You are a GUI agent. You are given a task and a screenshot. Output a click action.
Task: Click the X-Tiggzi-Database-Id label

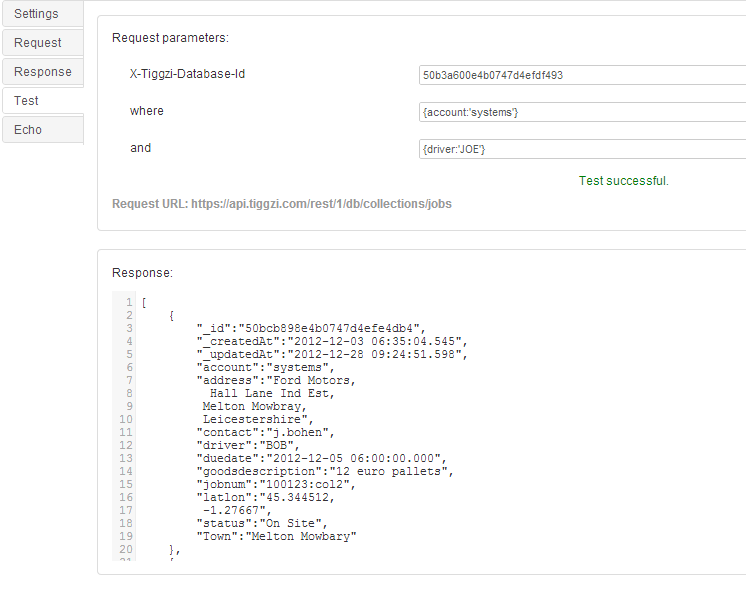pyautogui.click(x=188, y=74)
